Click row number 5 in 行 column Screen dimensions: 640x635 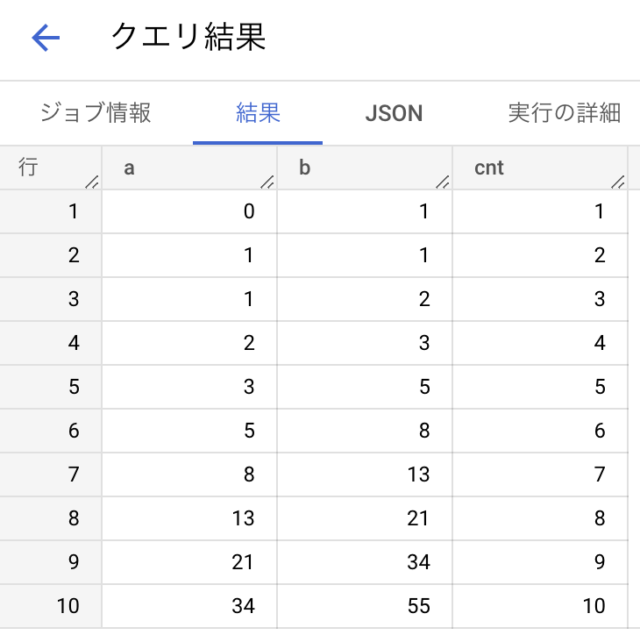[x=51, y=386]
